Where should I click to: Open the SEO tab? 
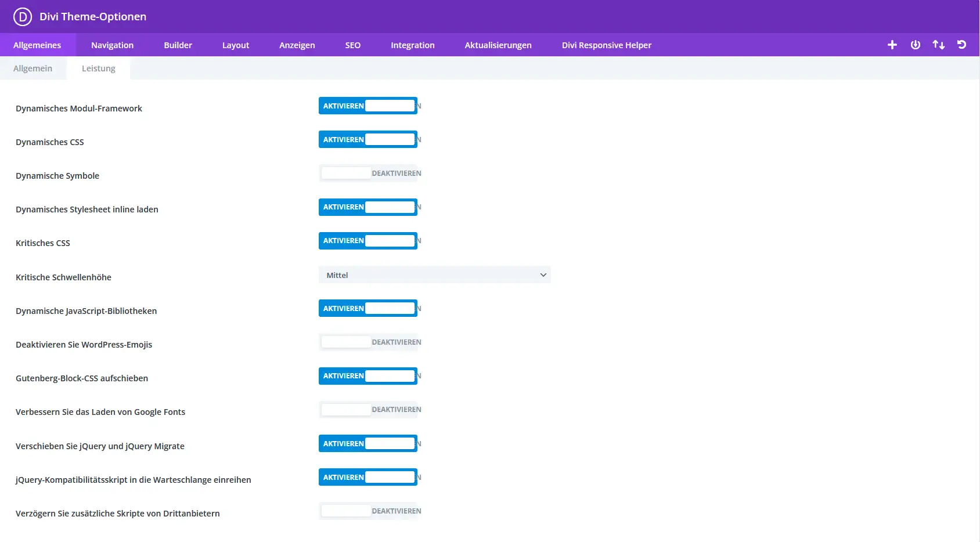[x=353, y=45]
